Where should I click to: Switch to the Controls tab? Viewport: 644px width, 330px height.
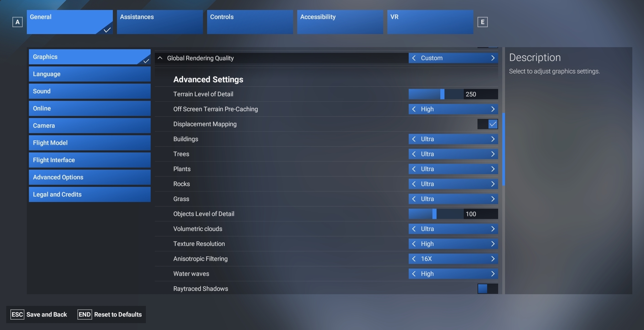[250, 22]
